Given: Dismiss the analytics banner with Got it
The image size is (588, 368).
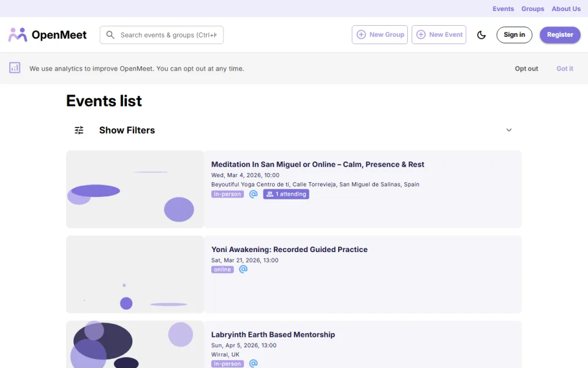Looking at the screenshot, I should click(x=564, y=68).
